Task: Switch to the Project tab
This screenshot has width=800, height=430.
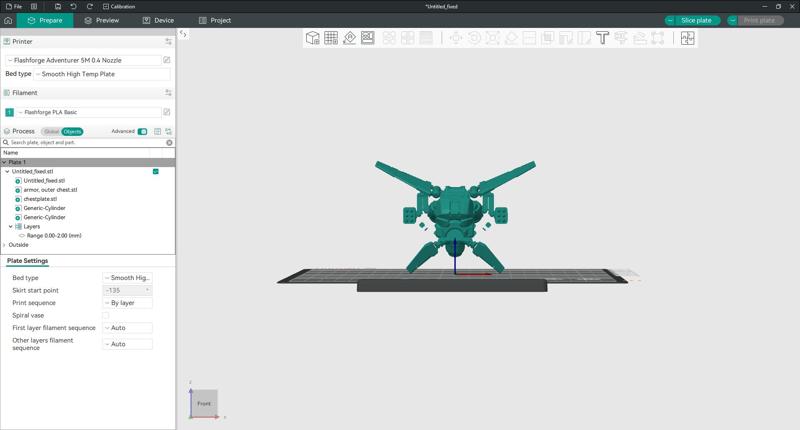Action: [x=215, y=20]
